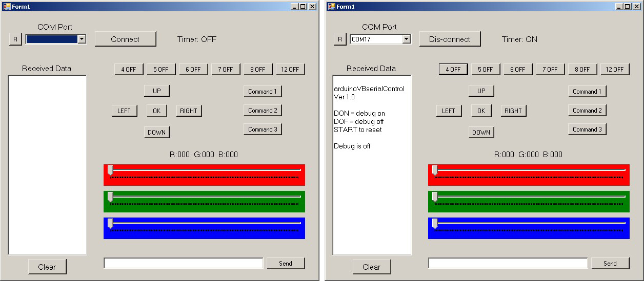Click Command 3 in right window
Screen dimensions: 644x281
587,129
